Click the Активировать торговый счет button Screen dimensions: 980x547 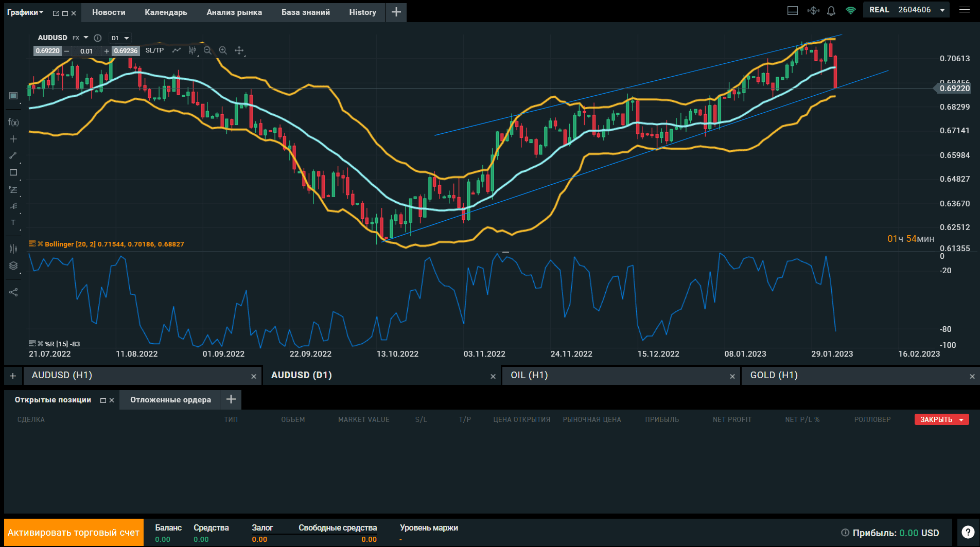click(74, 533)
